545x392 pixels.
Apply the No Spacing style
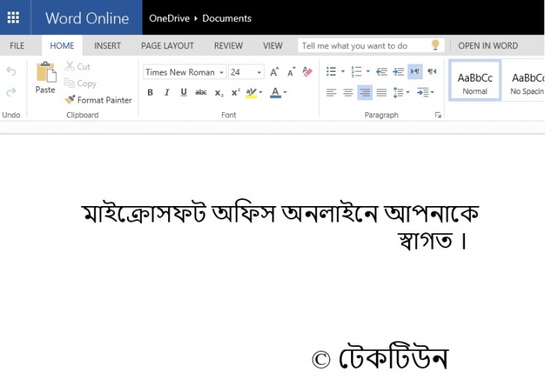tap(525, 81)
